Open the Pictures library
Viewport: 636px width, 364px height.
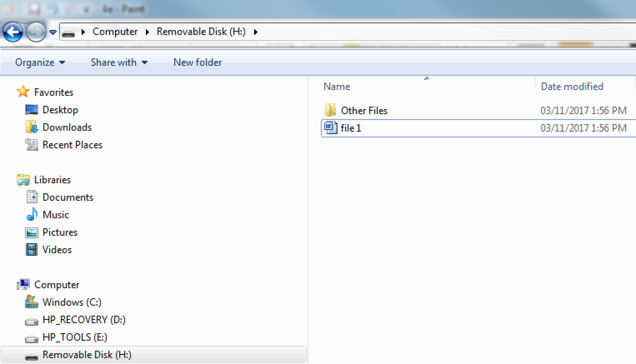tap(60, 233)
